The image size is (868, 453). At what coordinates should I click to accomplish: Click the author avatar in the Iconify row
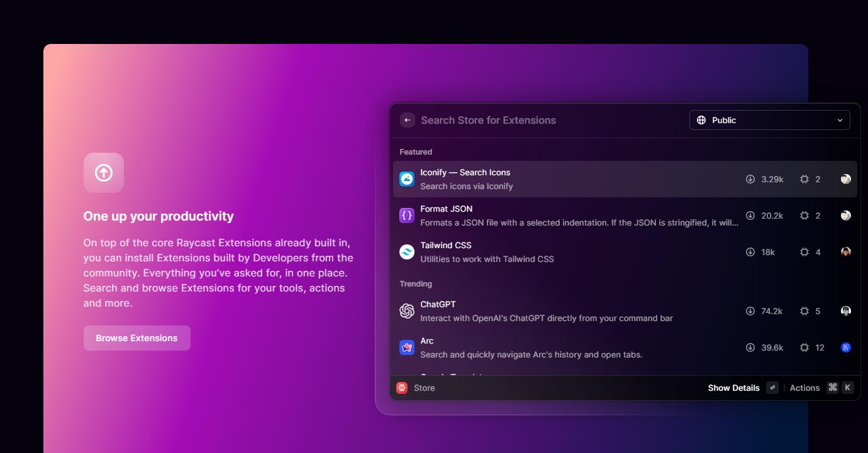[846, 179]
